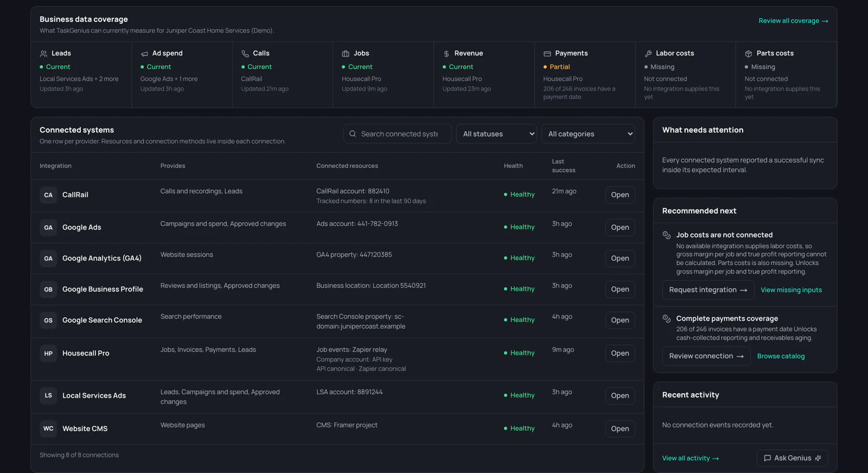Screen dimensions: 868x473
Task: Click the GB Google Business Profile badge
Action: 48,289
